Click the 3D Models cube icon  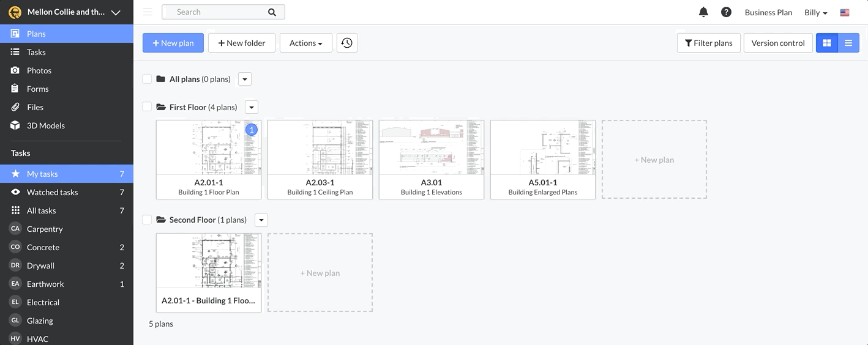(x=15, y=125)
